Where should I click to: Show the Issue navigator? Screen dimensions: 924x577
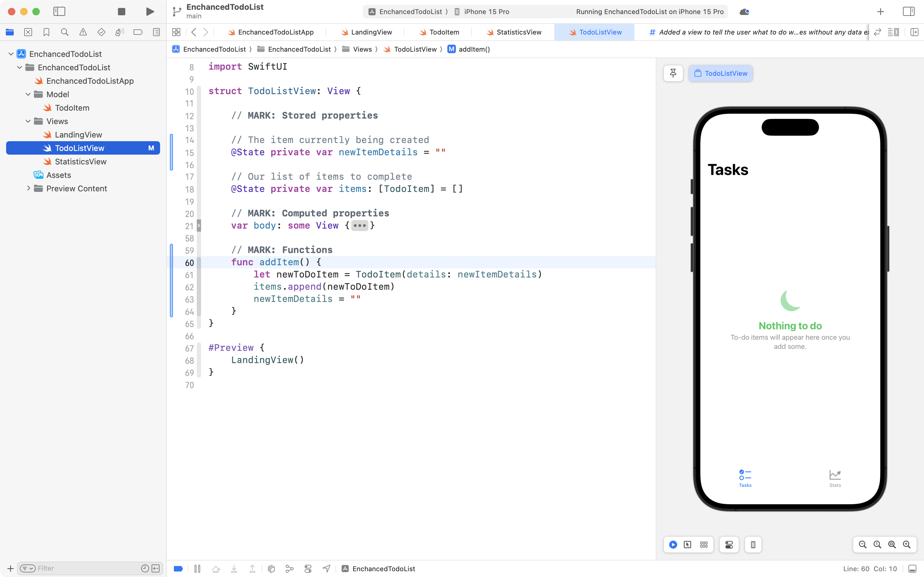point(83,32)
